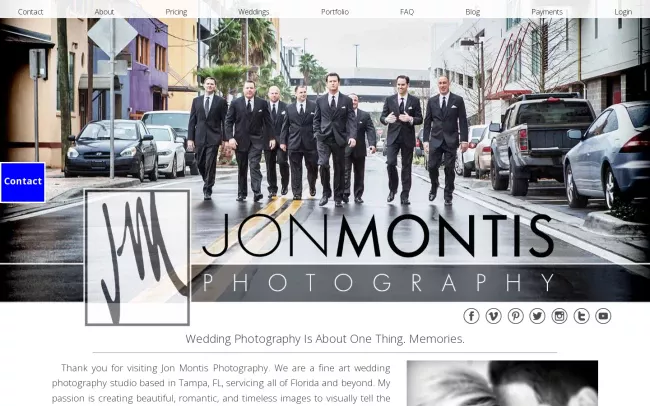Open the Facebook social icon
The width and height of the screenshot is (650, 406).
[471, 316]
